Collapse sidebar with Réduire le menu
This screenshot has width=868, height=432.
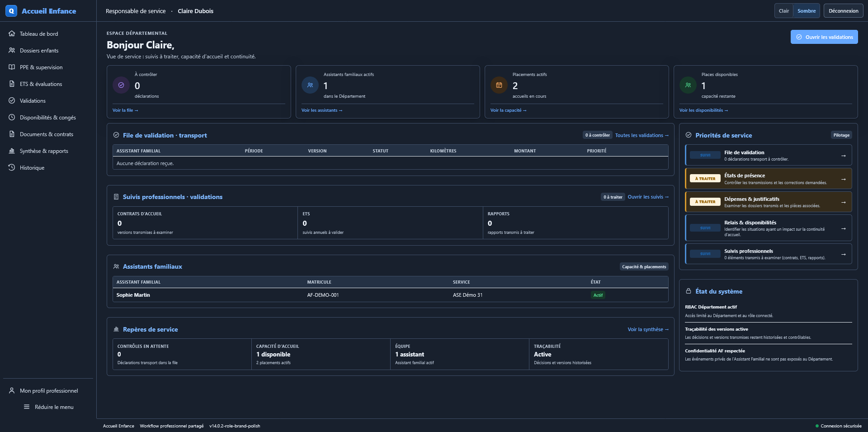48,407
